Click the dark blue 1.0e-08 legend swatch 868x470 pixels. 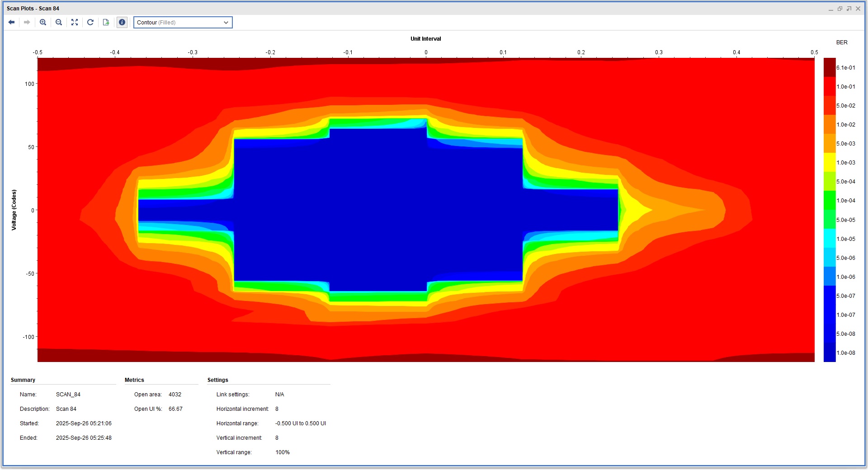coord(830,353)
